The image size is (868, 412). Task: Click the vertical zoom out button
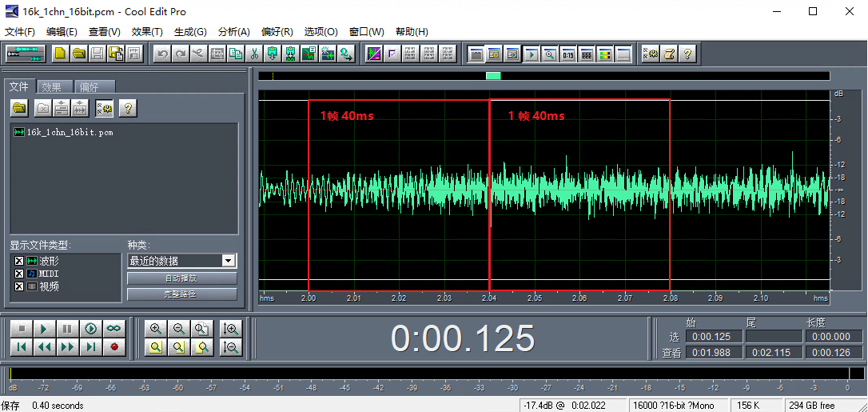(231, 347)
